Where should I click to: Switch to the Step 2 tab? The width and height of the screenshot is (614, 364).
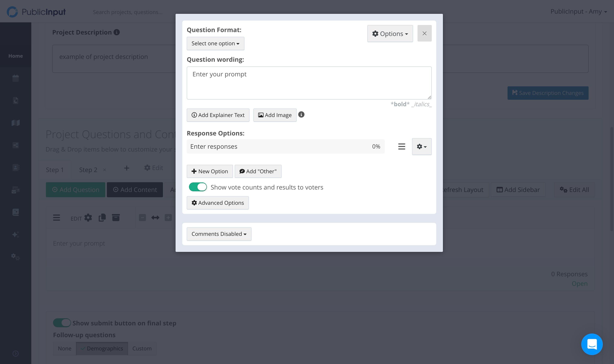point(88,170)
